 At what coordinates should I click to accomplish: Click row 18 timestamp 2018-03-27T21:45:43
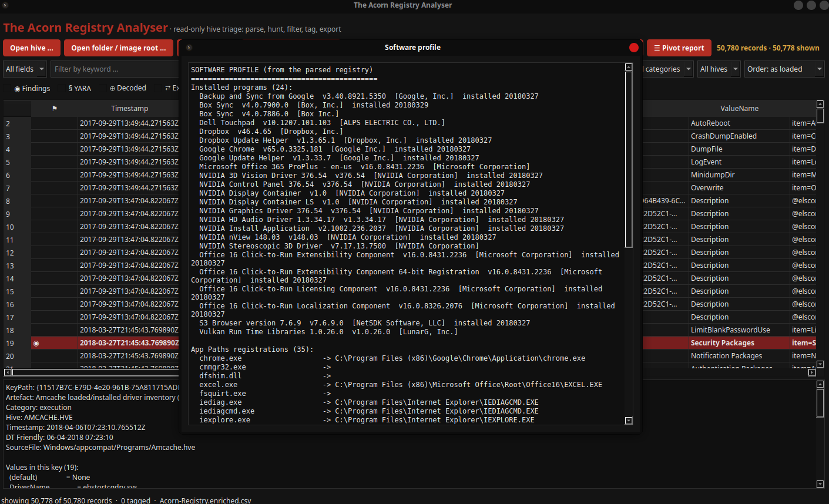point(129,330)
